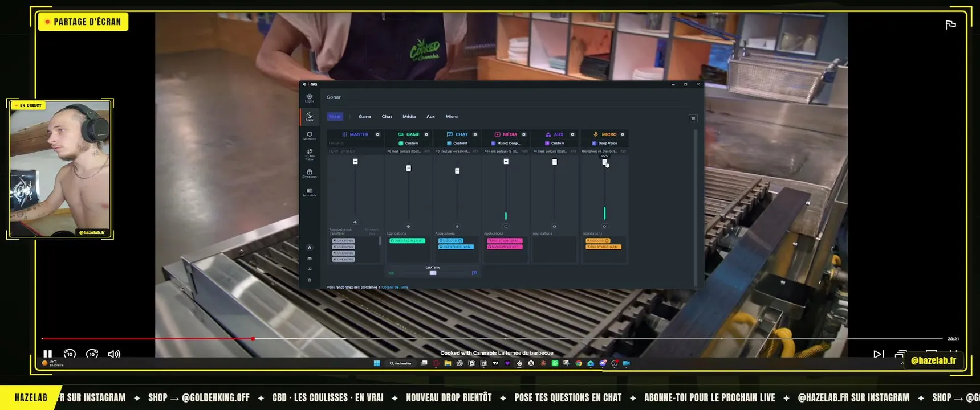
Task: Click the ChatMix balance slider handle
Action: click(433, 273)
